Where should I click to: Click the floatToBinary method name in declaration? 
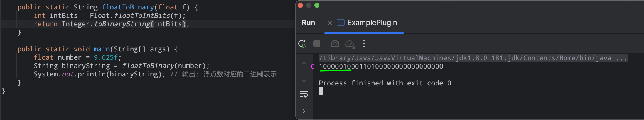[x=128, y=7]
